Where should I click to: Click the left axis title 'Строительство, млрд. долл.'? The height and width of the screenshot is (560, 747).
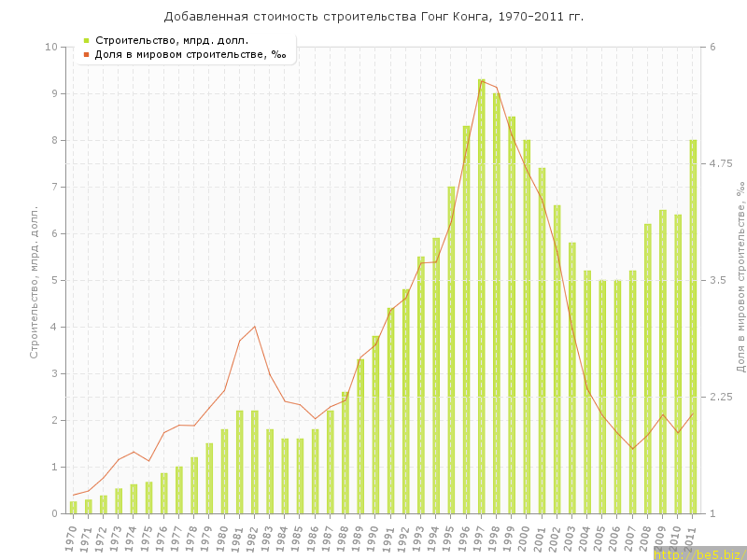point(34,280)
